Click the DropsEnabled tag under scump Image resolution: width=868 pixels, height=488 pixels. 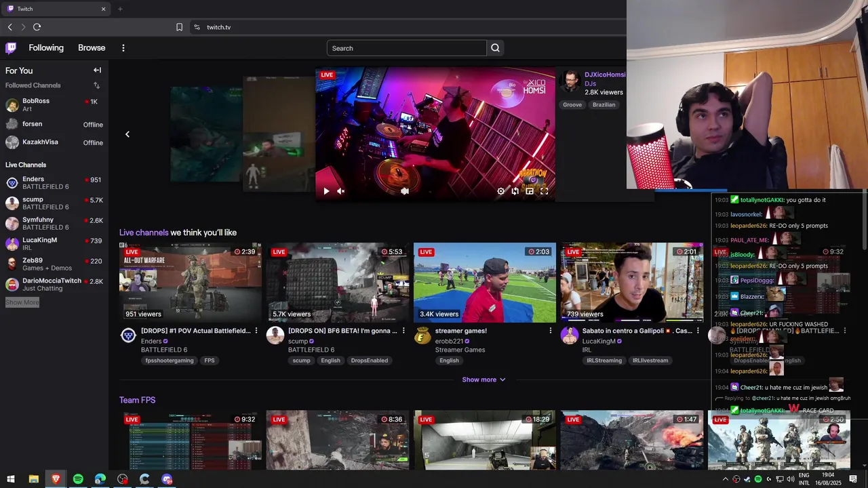coord(370,361)
